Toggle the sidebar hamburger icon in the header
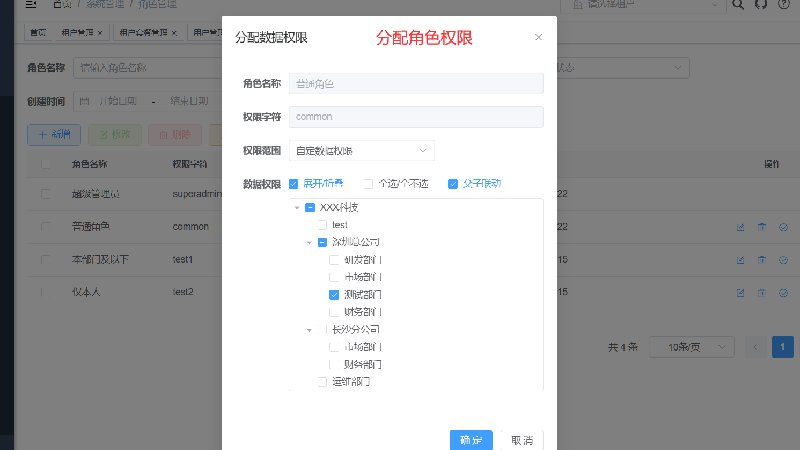800x450 pixels. [31, 4]
